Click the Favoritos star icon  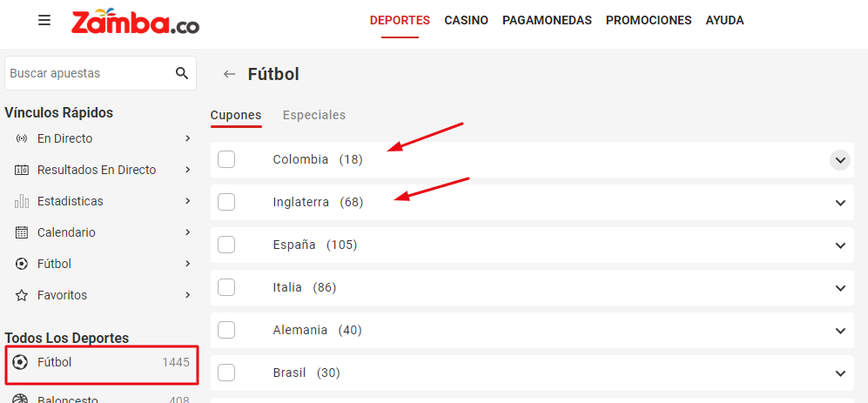tap(22, 295)
